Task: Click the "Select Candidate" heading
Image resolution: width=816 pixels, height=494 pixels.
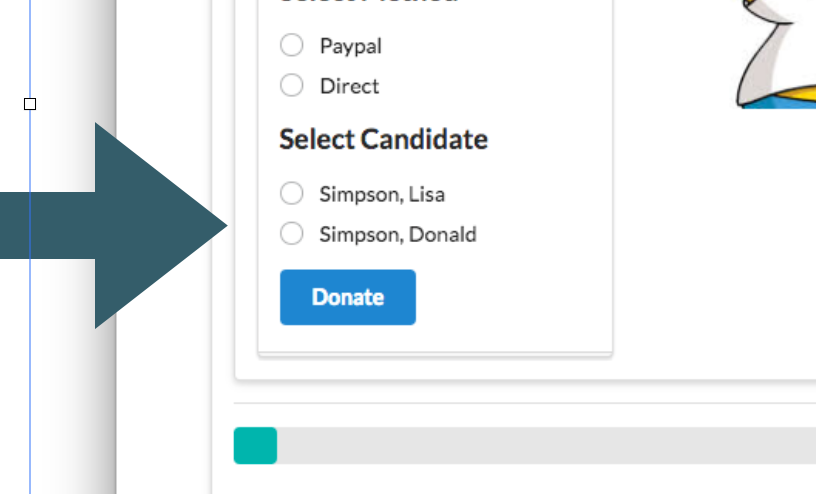Action: pyautogui.click(x=383, y=139)
